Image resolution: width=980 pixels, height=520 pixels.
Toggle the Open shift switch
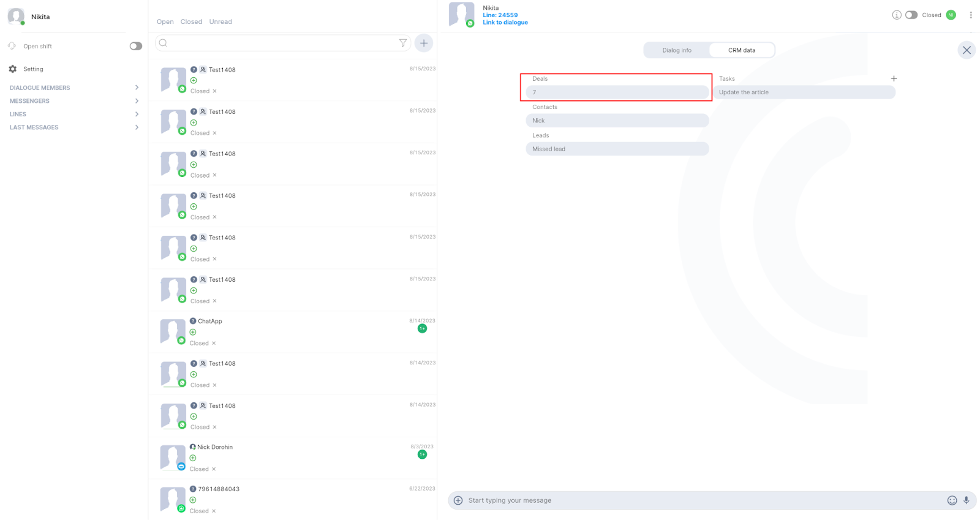(136, 46)
